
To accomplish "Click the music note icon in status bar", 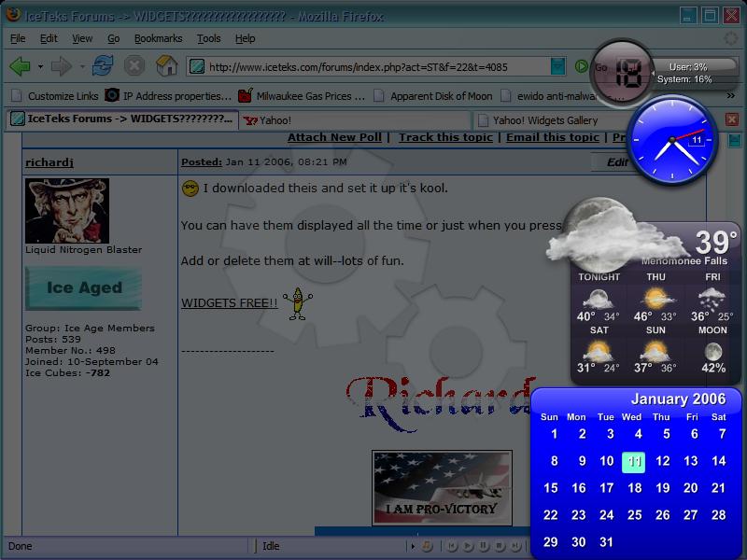I will coord(427,546).
